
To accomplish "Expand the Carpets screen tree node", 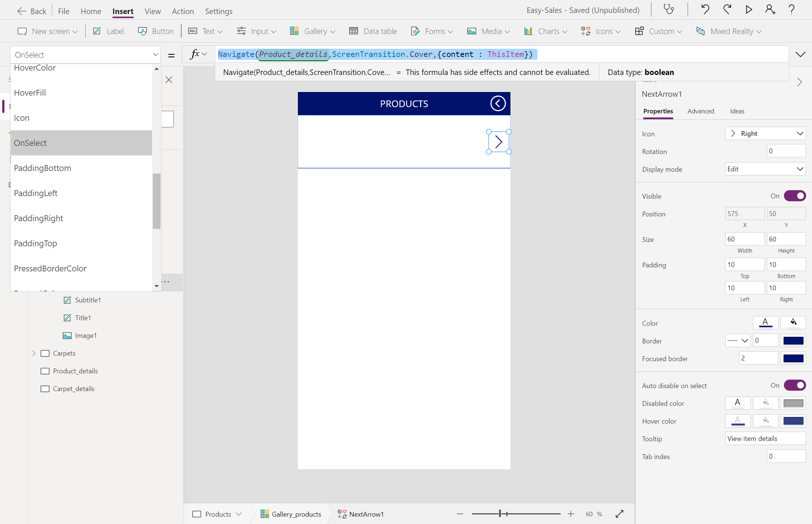I will (x=34, y=353).
